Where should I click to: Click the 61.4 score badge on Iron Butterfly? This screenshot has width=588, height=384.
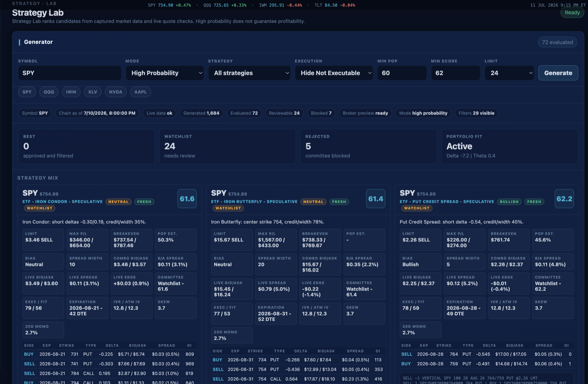[x=376, y=199]
